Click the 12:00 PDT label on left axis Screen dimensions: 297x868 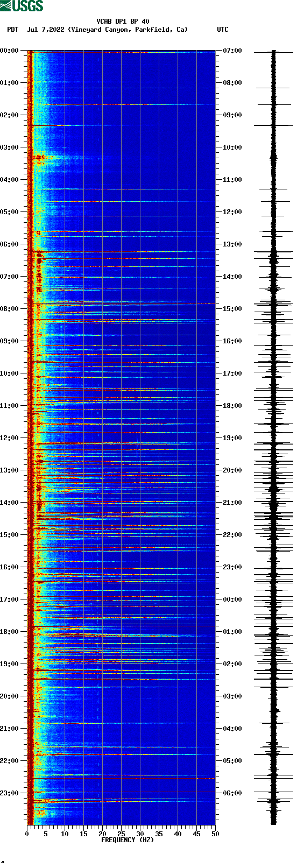[9, 438]
